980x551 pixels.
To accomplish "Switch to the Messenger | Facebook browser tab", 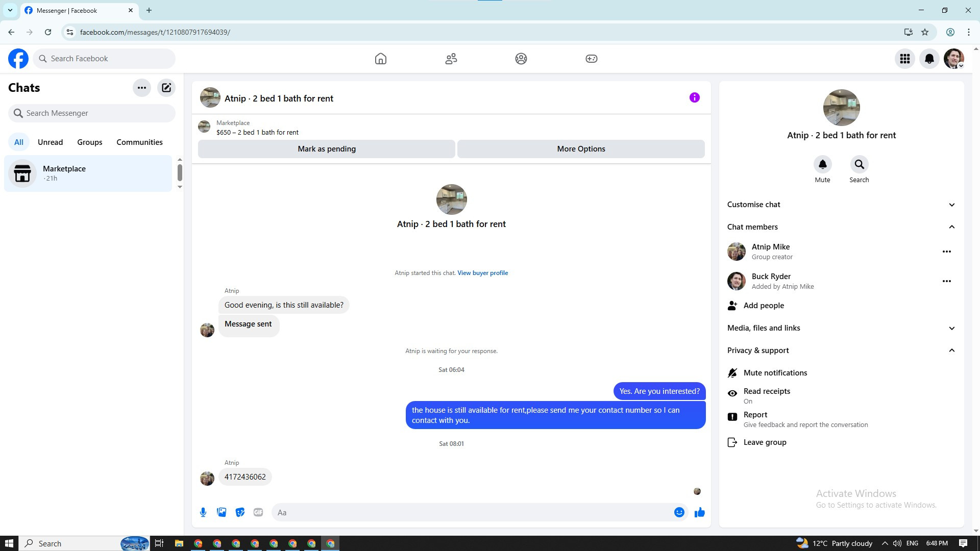I will [x=79, y=10].
